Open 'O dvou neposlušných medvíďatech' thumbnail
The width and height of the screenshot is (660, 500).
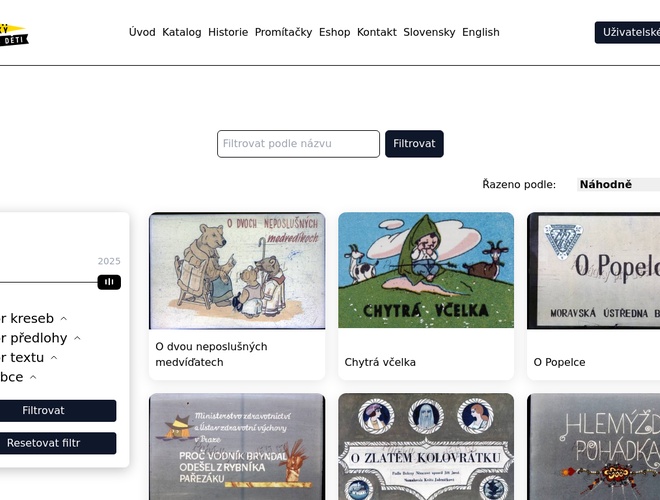[x=237, y=271]
